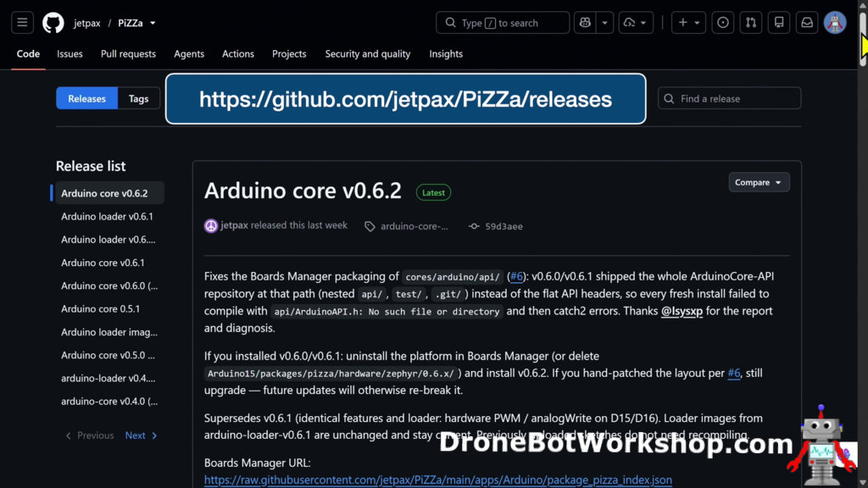Open the Actions tab
Image resolution: width=868 pixels, height=488 pixels.
238,53
